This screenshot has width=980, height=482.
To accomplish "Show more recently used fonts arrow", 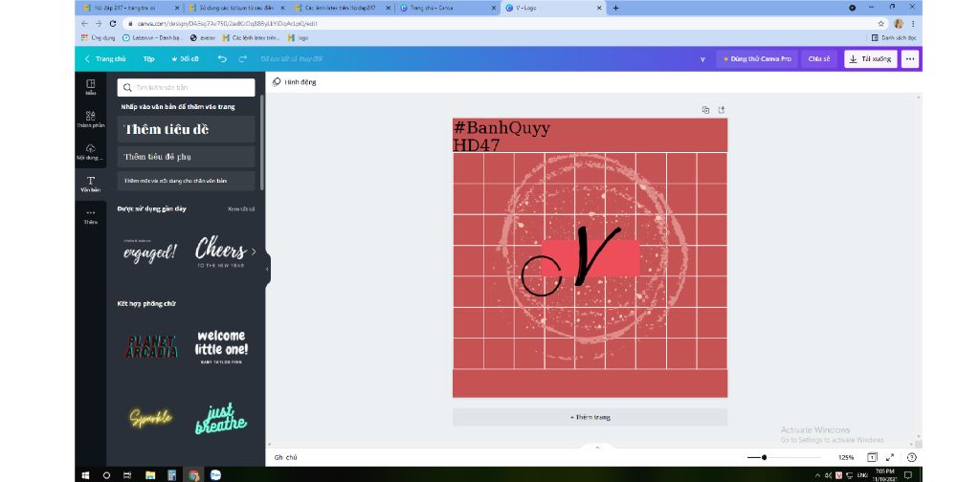I will (253, 252).
